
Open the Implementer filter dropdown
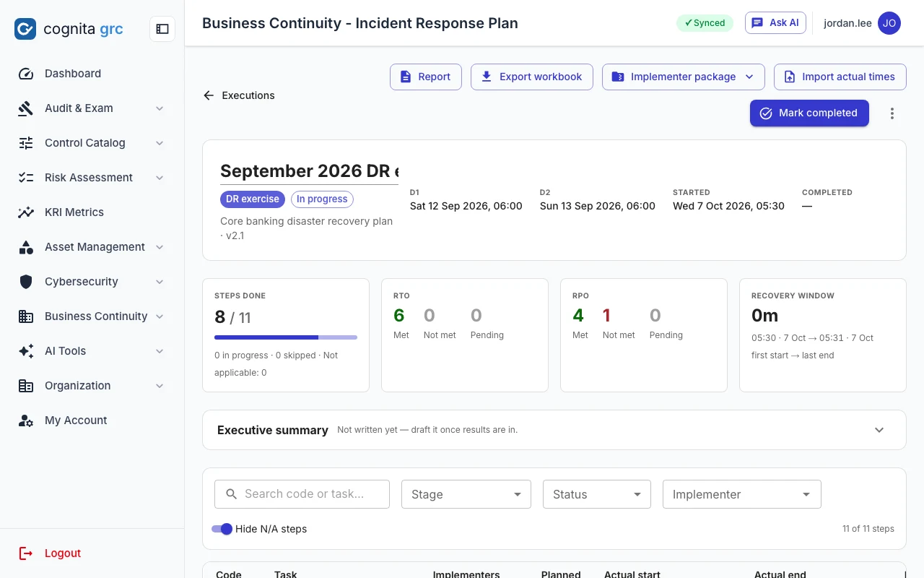point(742,494)
